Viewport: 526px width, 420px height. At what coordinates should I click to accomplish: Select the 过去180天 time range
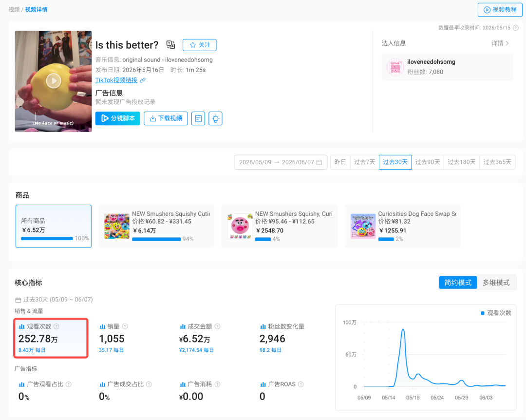click(x=462, y=162)
